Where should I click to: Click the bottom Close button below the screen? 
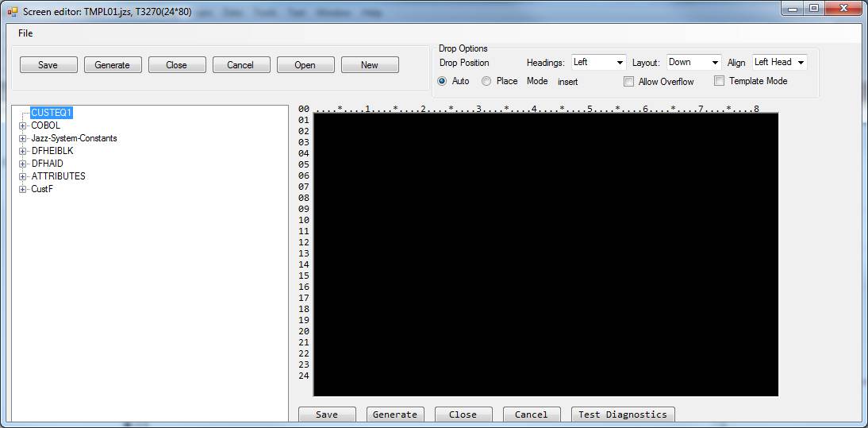(463, 415)
